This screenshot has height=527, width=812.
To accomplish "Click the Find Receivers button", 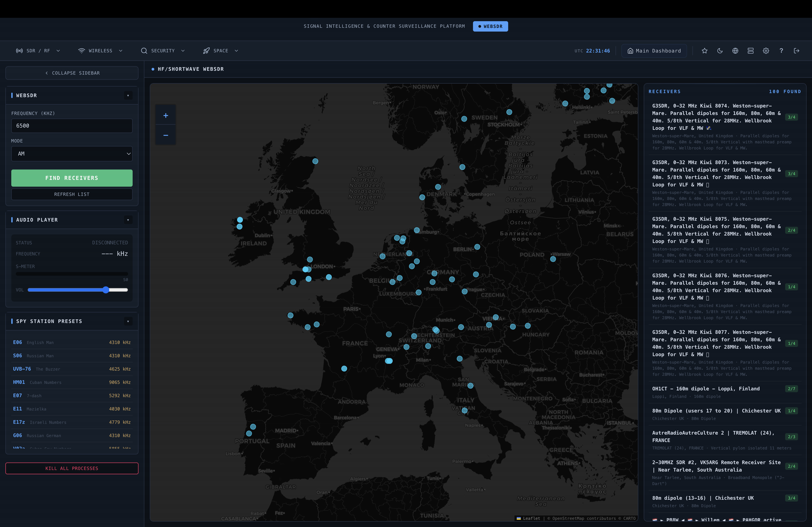I will point(72,178).
